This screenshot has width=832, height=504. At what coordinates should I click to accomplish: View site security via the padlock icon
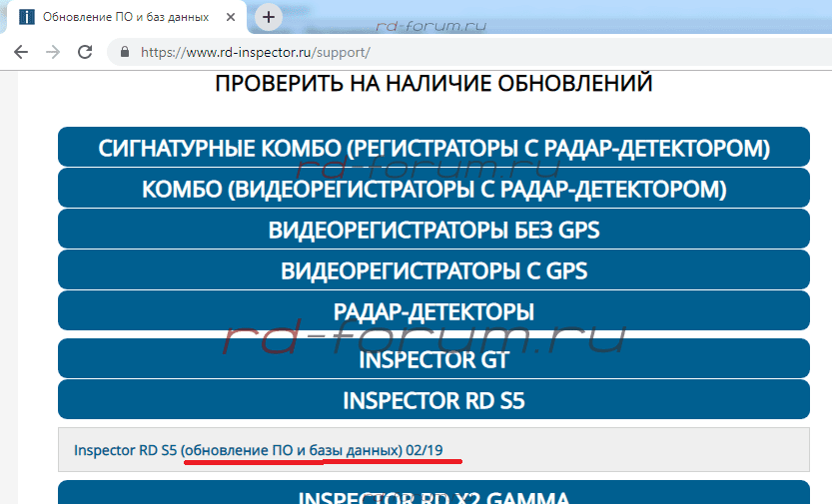(125, 52)
